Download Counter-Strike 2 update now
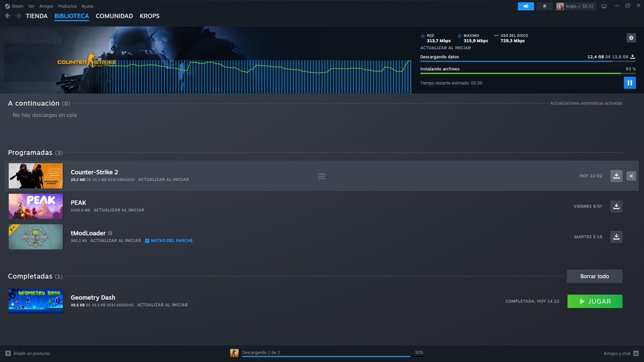The image size is (644, 362). [x=617, y=176]
